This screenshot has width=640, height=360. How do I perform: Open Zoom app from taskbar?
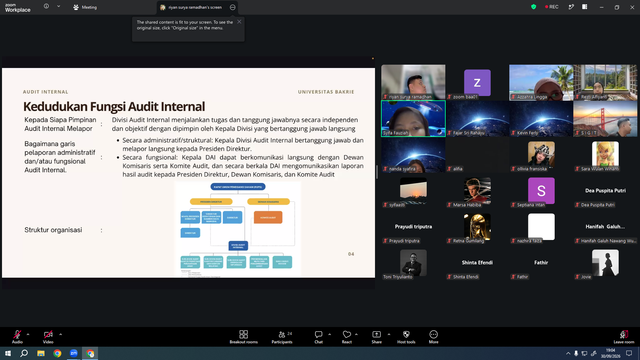point(73,353)
